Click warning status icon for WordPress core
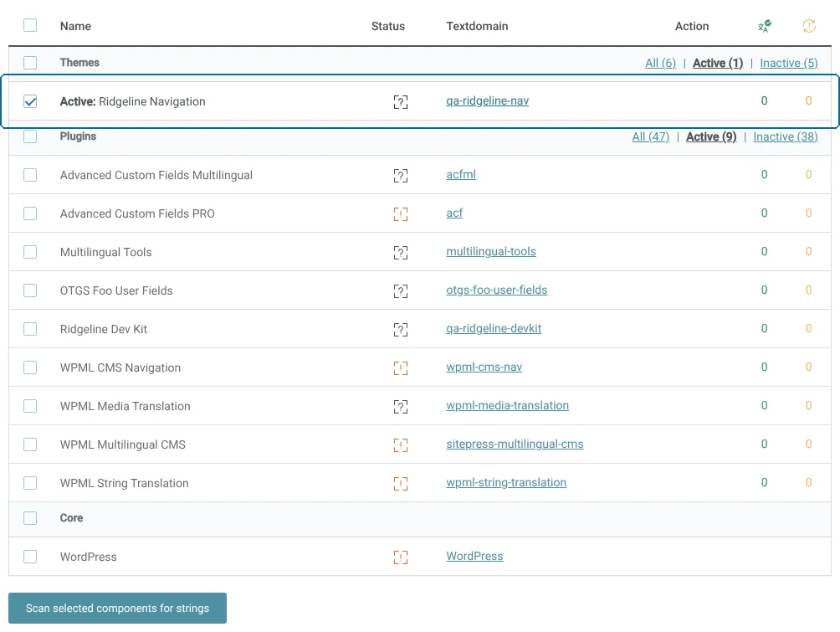 (401, 557)
